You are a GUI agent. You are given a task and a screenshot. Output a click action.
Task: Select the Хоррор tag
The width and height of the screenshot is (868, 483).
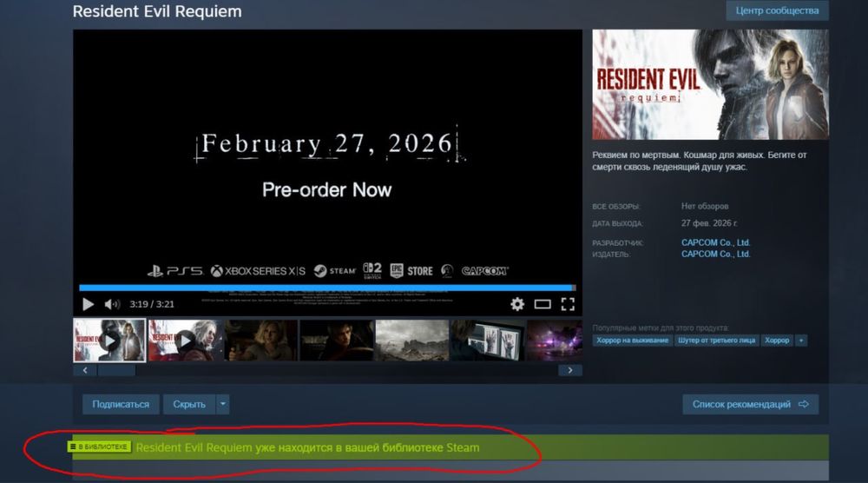point(777,340)
